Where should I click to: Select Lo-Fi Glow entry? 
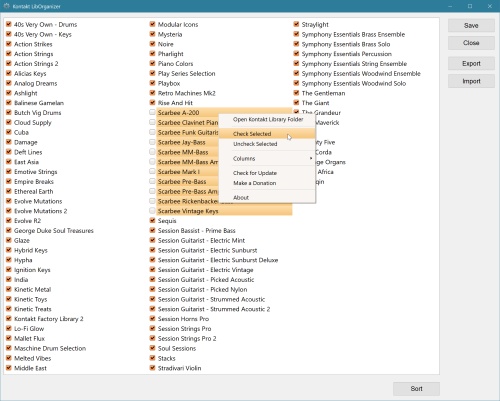click(x=29, y=329)
